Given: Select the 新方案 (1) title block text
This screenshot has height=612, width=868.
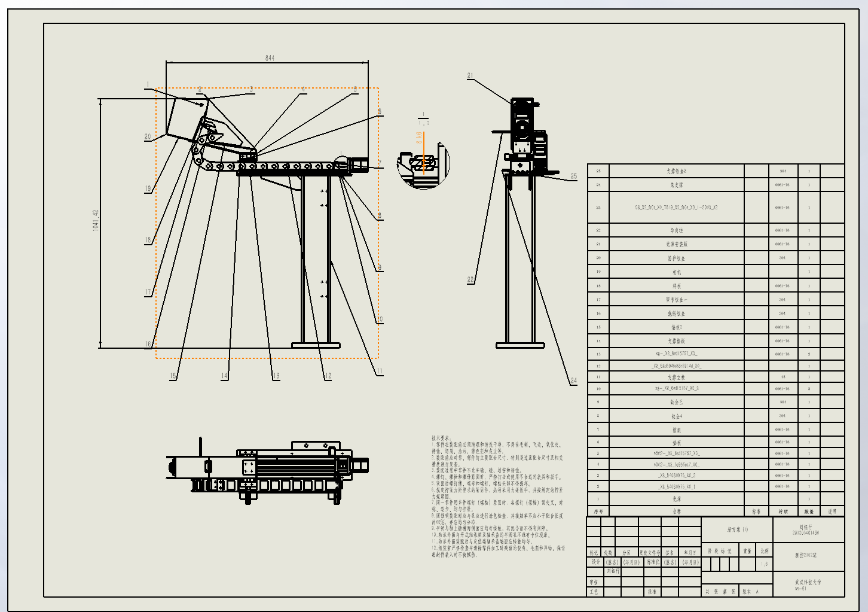Looking at the screenshot, I should pos(737,529).
